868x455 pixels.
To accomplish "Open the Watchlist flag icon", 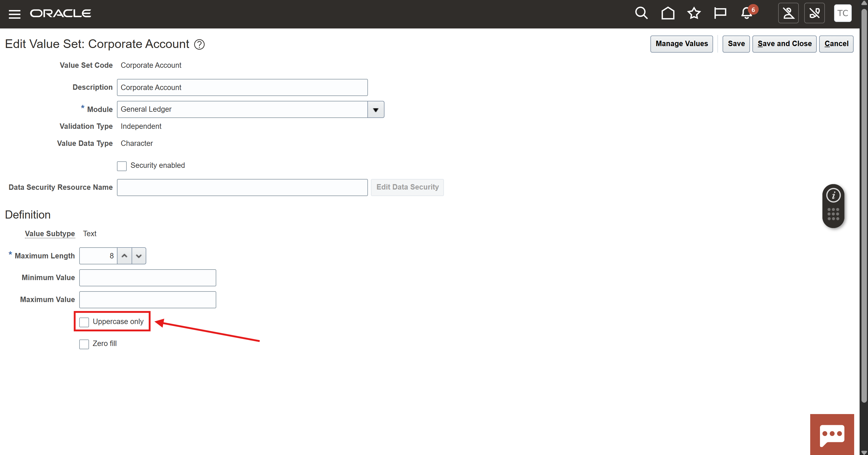I will pyautogui.click(x=720, y=14).
